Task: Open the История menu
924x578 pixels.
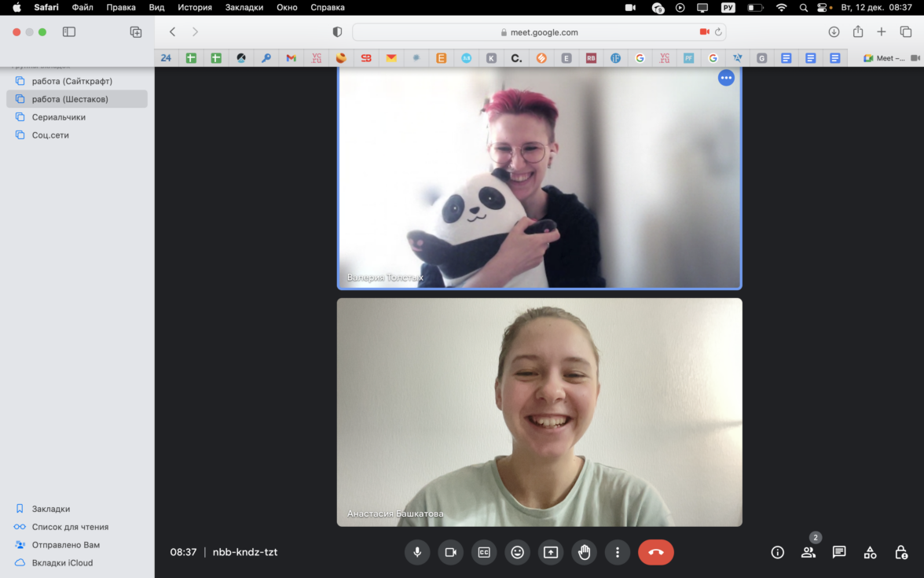Action: pyautogui.click(x=195, y=7)
